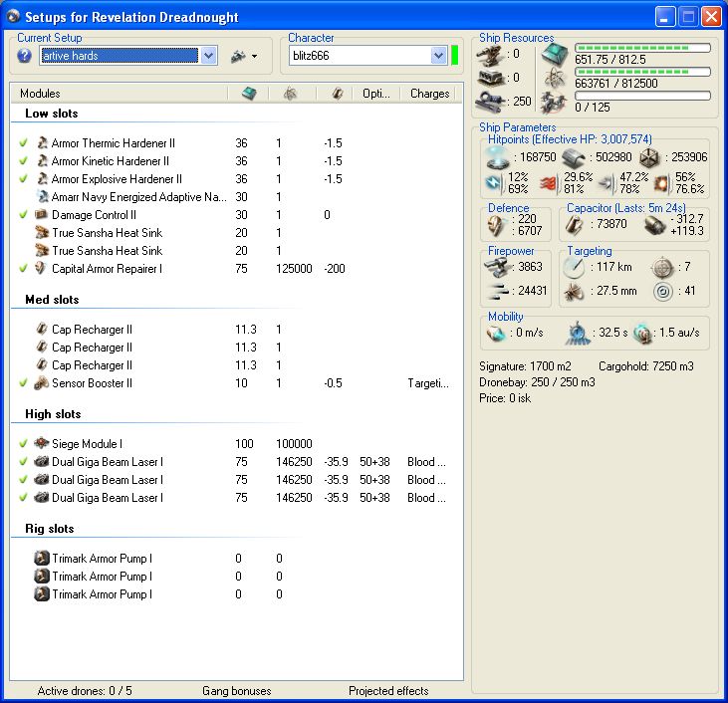This screenshot has width=728, height=703.
Task: Toggle Capital Armor Repairer I active checkmark
Action: [23, 269]
